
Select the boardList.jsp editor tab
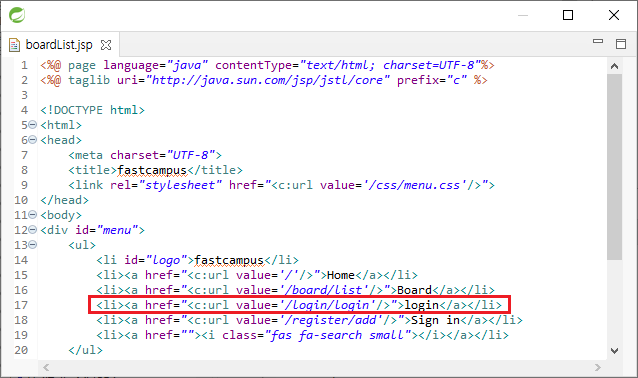click(x=59, y=45)
